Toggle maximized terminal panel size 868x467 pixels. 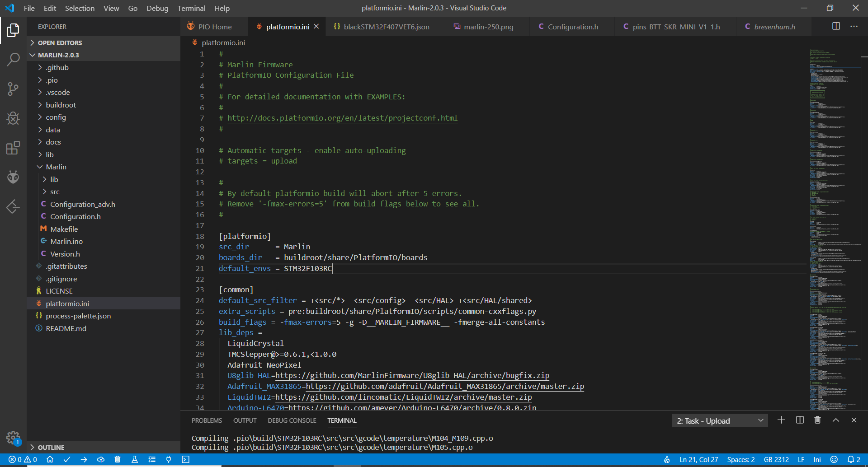click(x=836, y=420)
